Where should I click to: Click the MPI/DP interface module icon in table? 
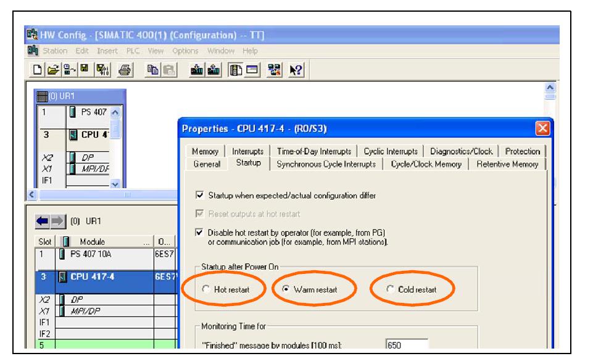pyautogui.click(x=62, y=311)
